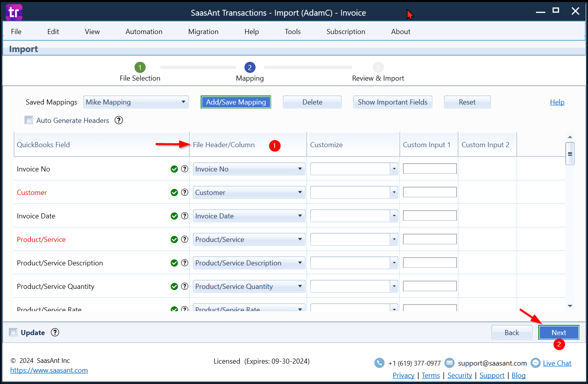Open Product/Service Description header dropdown

coord(249,263)
